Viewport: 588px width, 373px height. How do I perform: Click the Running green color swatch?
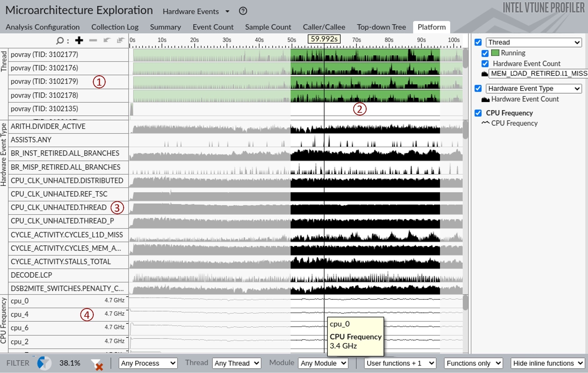[495, 53]
